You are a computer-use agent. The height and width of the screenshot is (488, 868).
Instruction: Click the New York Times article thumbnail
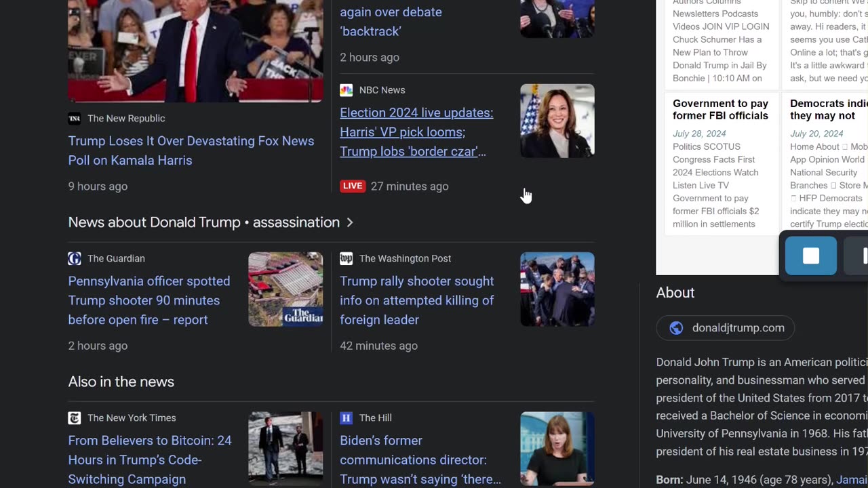285,449
